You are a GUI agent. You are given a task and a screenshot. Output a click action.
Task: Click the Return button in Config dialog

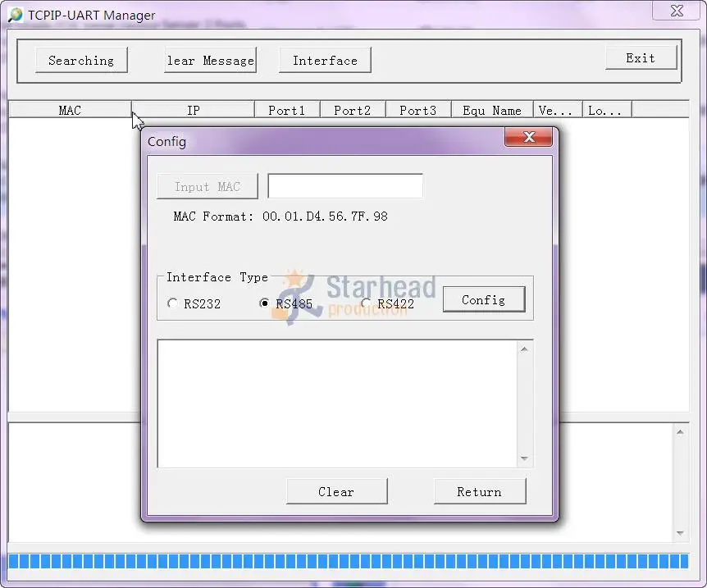[480, 491]
